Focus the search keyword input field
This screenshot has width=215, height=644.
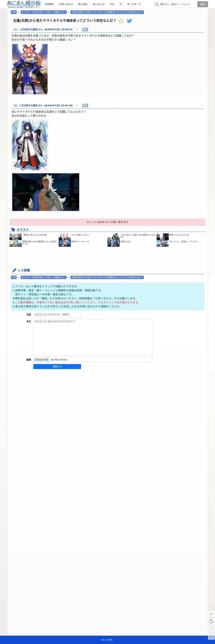click(x=184, y=4)
